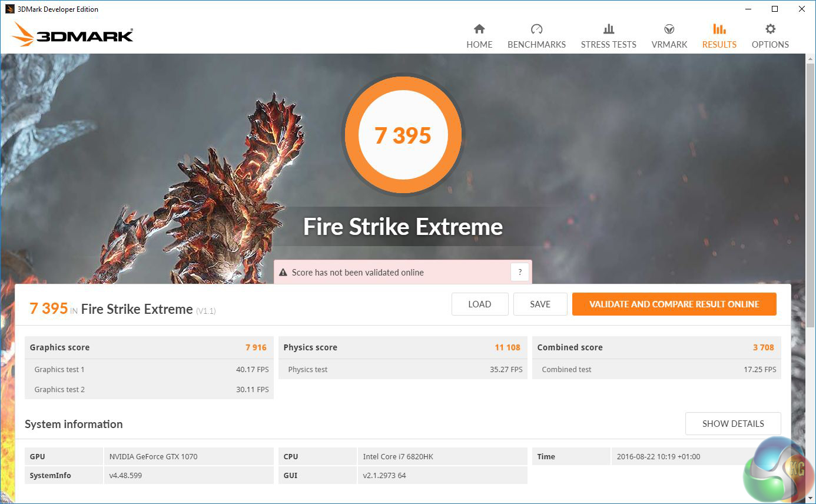
Task: Switch to the Benchmarks tab label
Action: pyautogui.click(x=536, y=45)
